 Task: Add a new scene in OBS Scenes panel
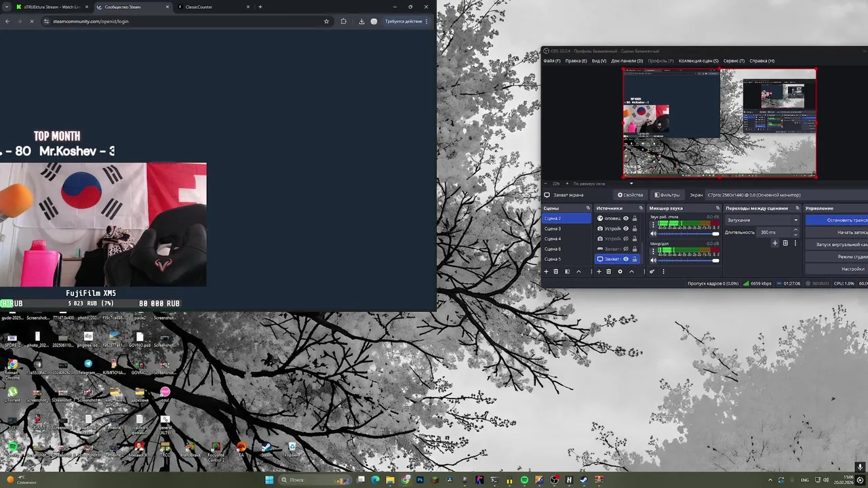pyautogui.click(x=546, y=271)
